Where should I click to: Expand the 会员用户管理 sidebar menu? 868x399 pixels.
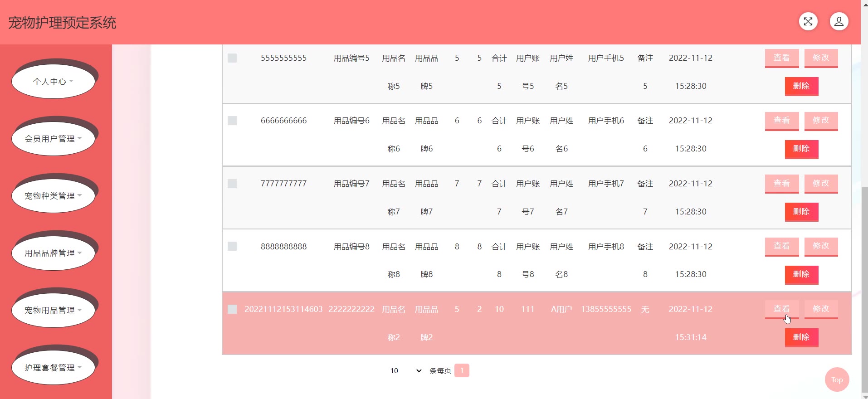point(53,139)
